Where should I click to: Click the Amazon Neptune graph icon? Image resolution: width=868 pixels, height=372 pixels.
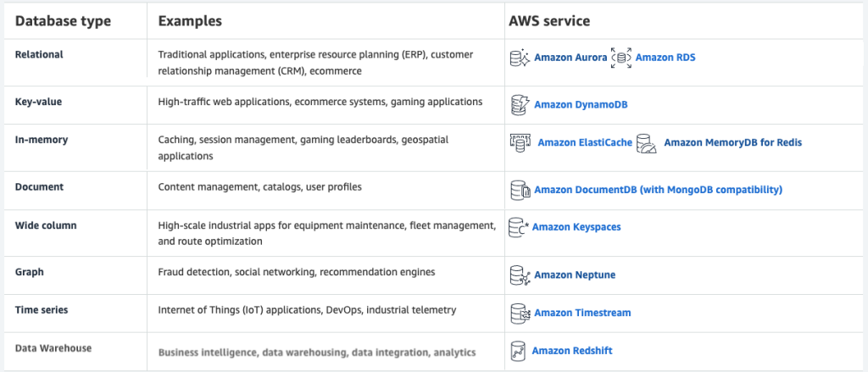pos(520,275)
